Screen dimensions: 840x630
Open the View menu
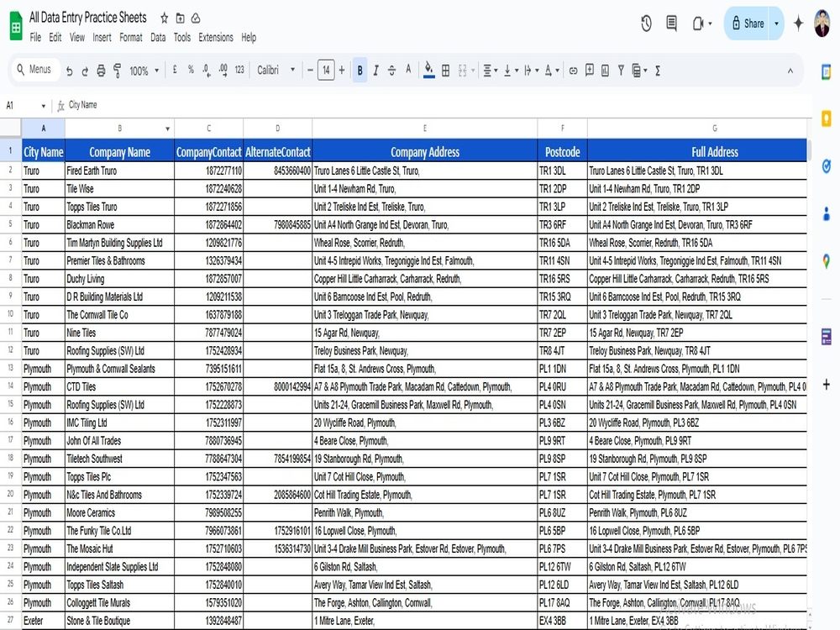[x=77, y=38]
